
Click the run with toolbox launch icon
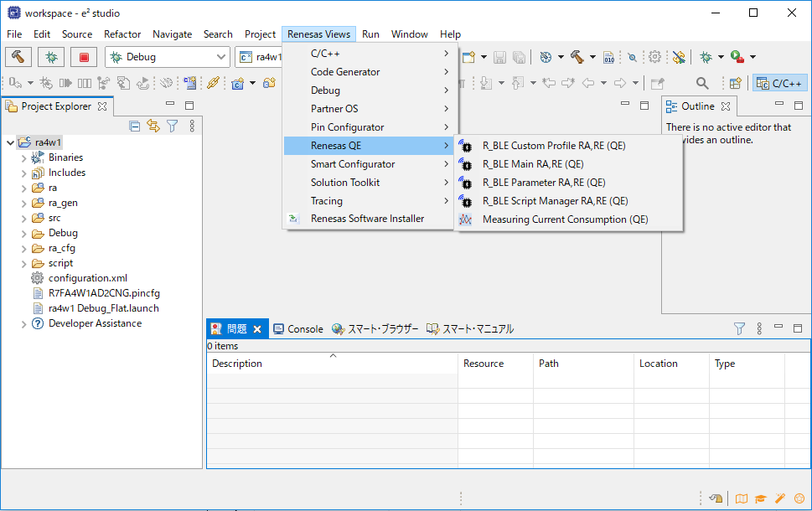(x=737, y=56)
